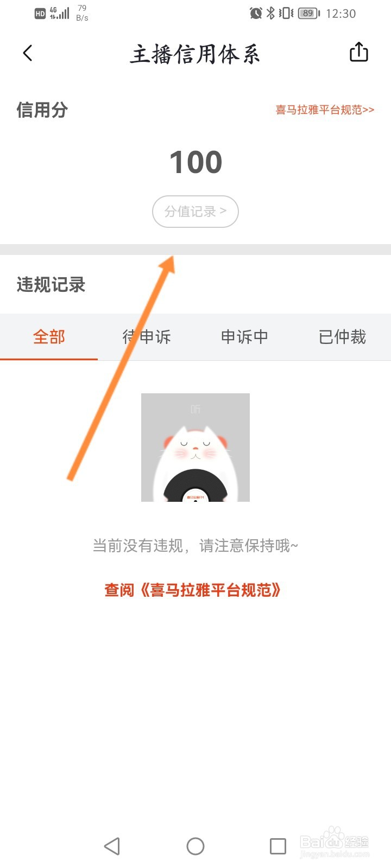Image resolution: width=391 pixels, height=868 pixels.
Task: Tap the Bluetooth status icon
Action: 270,13
